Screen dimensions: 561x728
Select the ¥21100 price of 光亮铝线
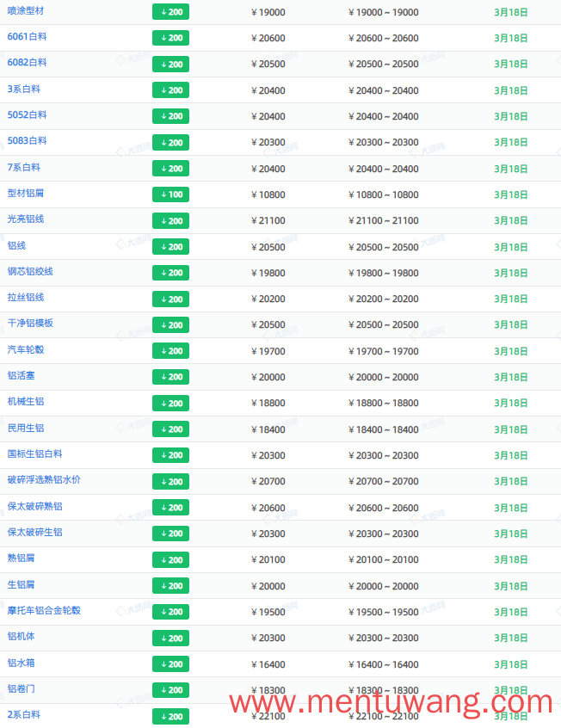pyautogui.click(x=268, y=221)
